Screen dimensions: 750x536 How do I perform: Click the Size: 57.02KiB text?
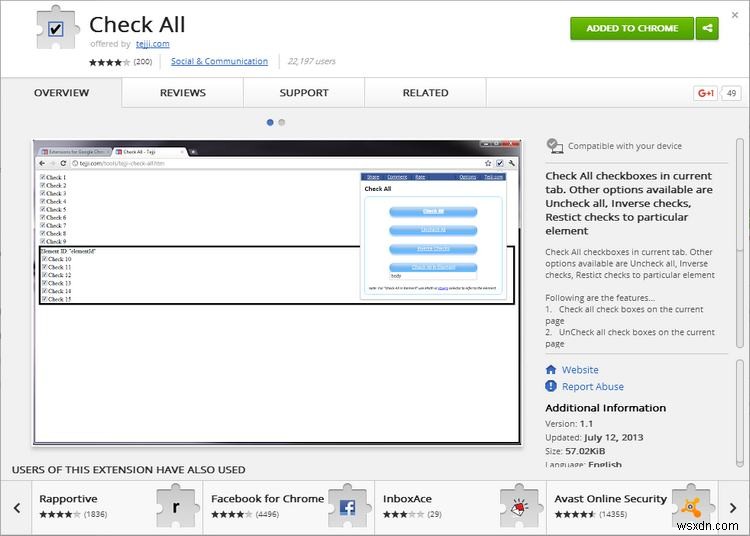[575, 451]
